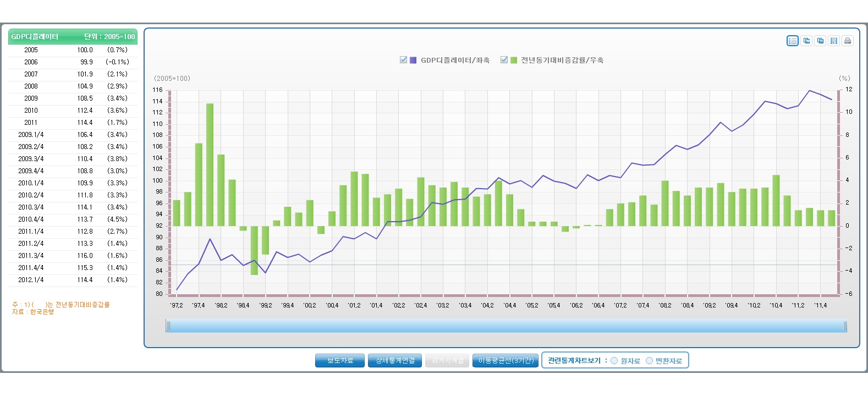Click the overlapping windows copy icon
The height and width of the screenshot is (396, 868).
point(820,41)
